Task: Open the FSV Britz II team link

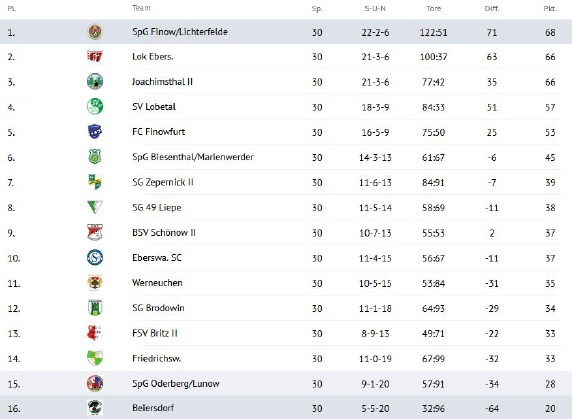Action: coord(155,333)
